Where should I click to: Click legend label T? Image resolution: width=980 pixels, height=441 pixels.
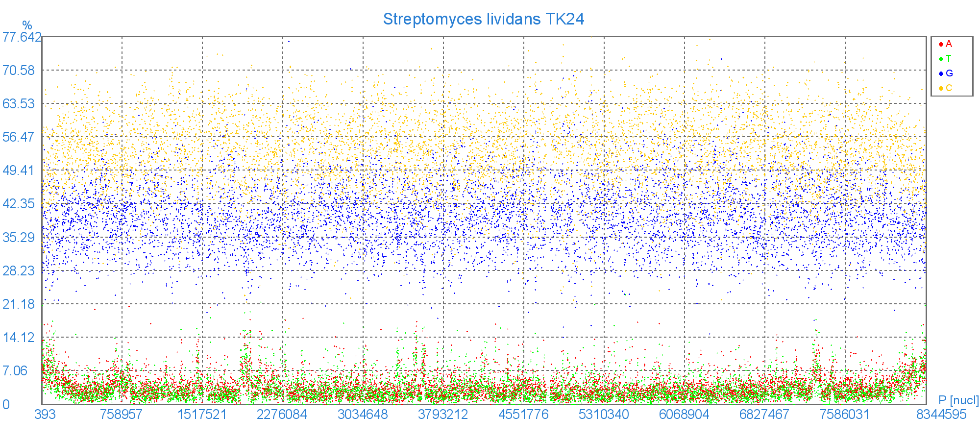949,59
